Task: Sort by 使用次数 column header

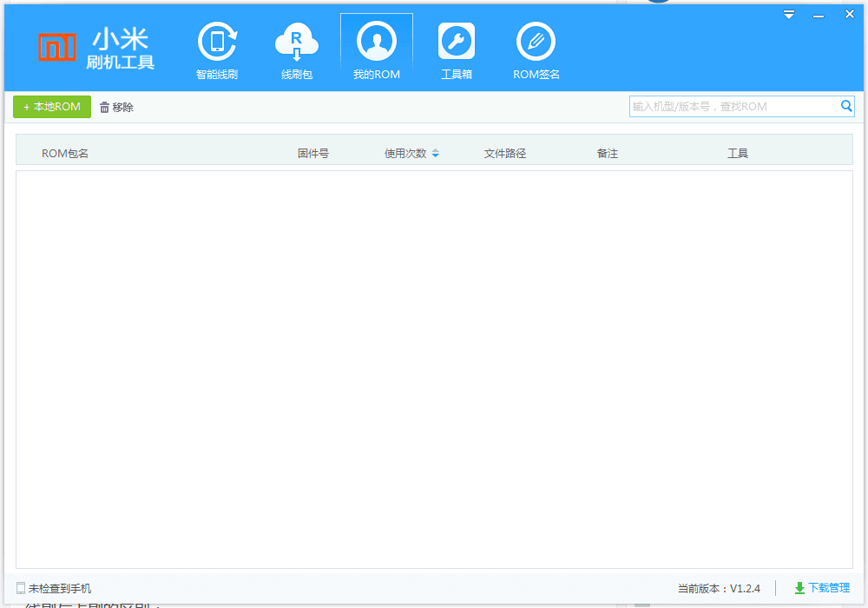Action: pos(405,154)
